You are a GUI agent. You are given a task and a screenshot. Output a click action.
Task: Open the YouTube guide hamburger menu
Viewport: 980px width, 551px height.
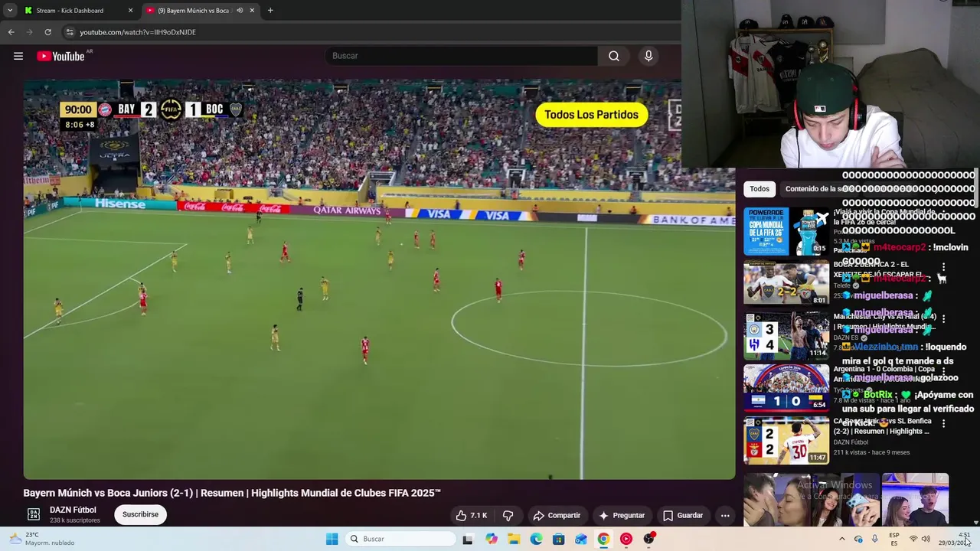pos(18,56)
